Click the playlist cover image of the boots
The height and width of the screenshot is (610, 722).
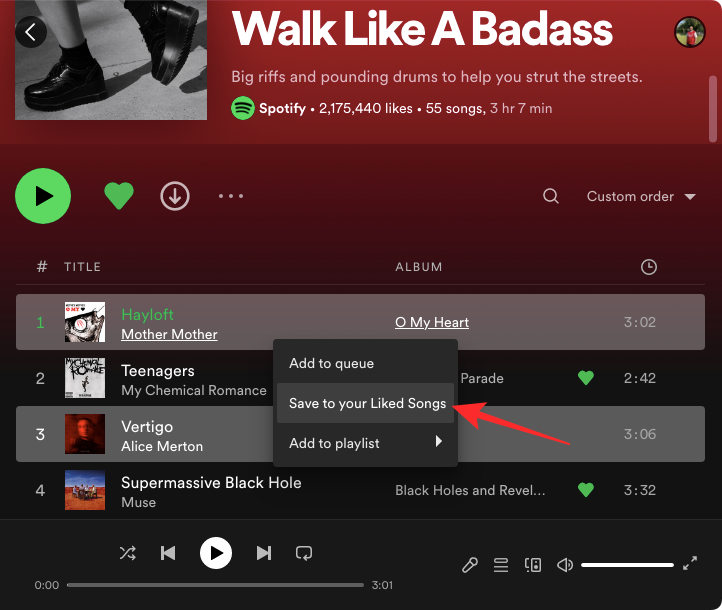[x=111, y=60]
